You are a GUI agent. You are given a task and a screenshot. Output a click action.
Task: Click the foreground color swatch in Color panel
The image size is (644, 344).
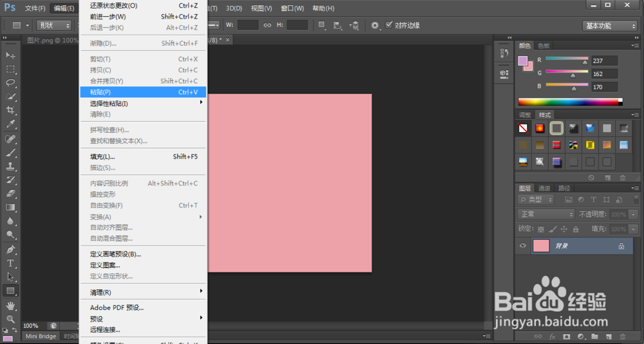[x=523, y=61]
